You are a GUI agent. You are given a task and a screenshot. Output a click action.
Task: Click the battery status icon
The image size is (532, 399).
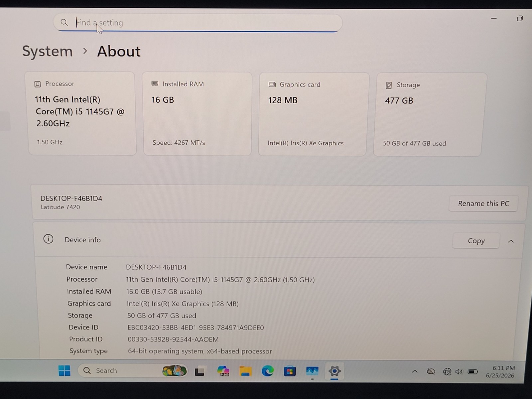point(472,371)
